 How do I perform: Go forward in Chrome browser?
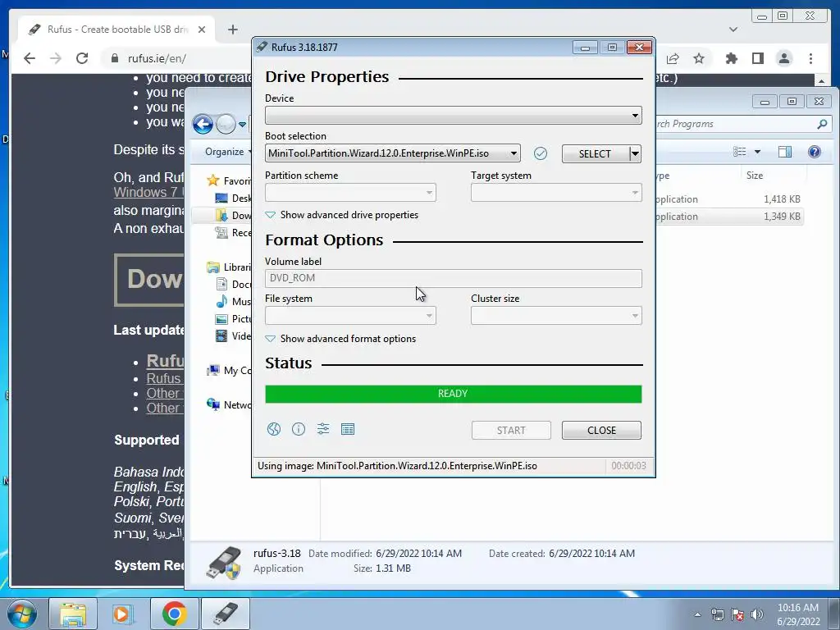coord(56,58)
